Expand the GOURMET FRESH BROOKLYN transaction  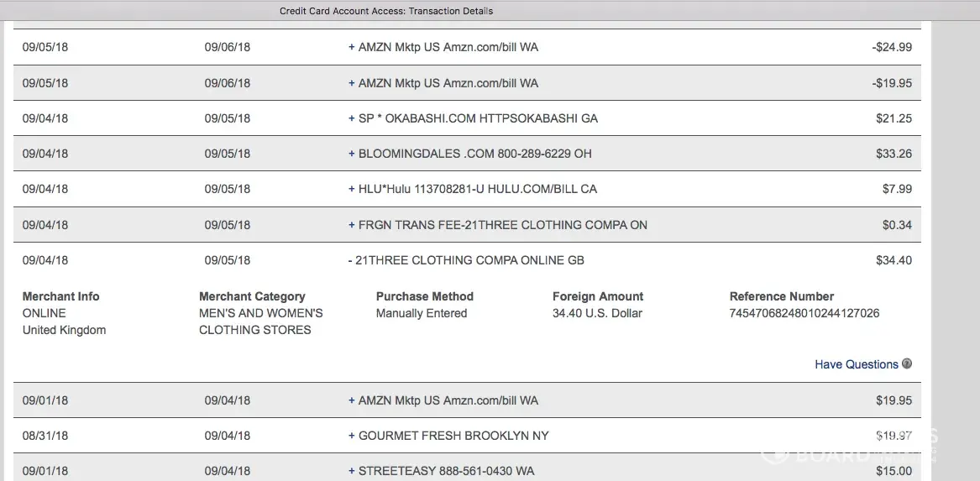point(352,437)
